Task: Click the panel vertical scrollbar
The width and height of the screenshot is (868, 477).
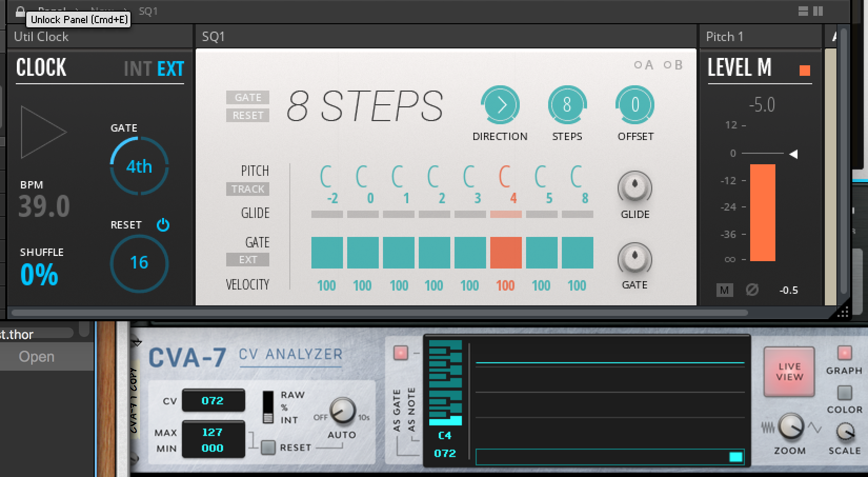Action: tap(843, 161)
